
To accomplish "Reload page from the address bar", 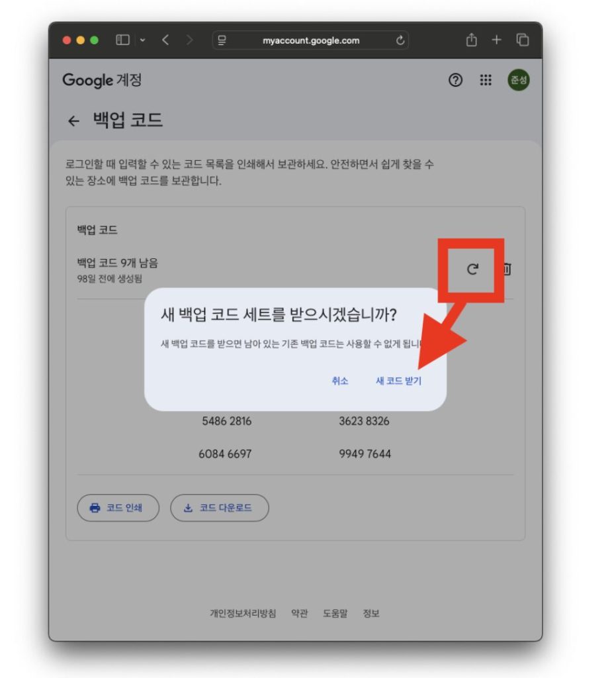I will point(400,40).
